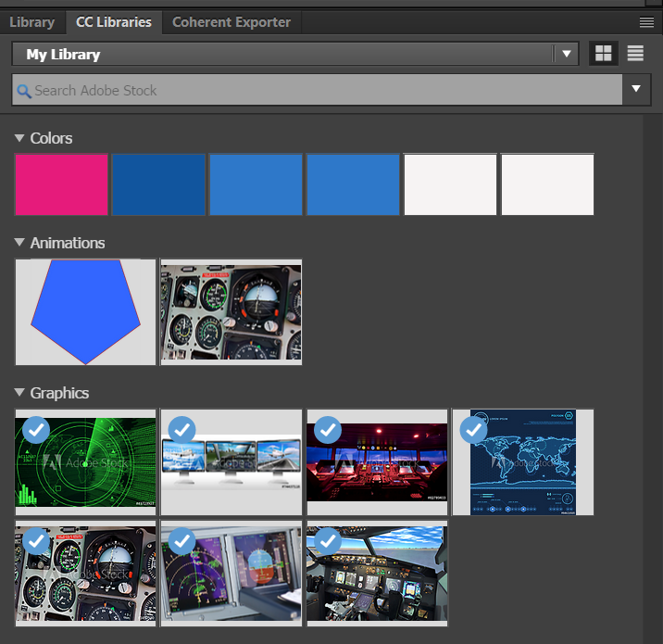Image resolution: width=663 pixels, height=644 pixels.
Task: Select the blue pentagon animation
Action: [85, 311]
